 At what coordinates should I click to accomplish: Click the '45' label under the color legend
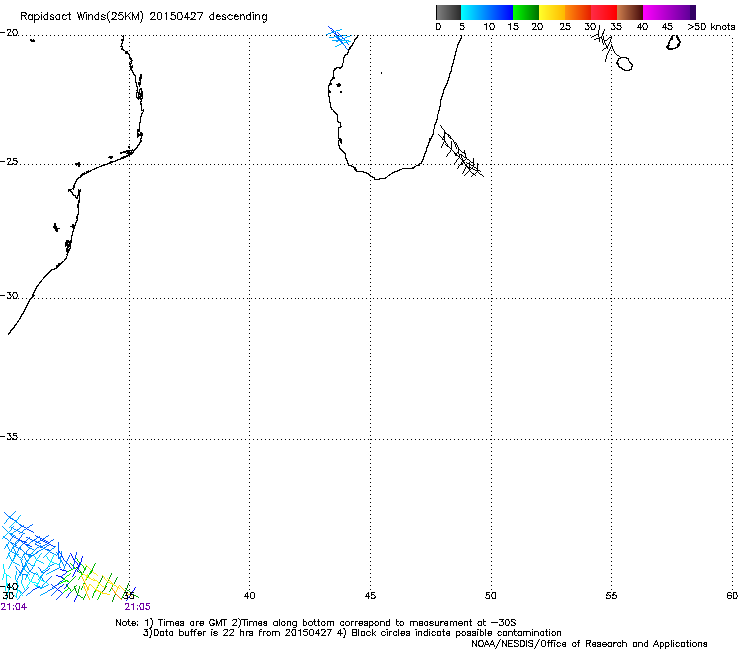667,27
